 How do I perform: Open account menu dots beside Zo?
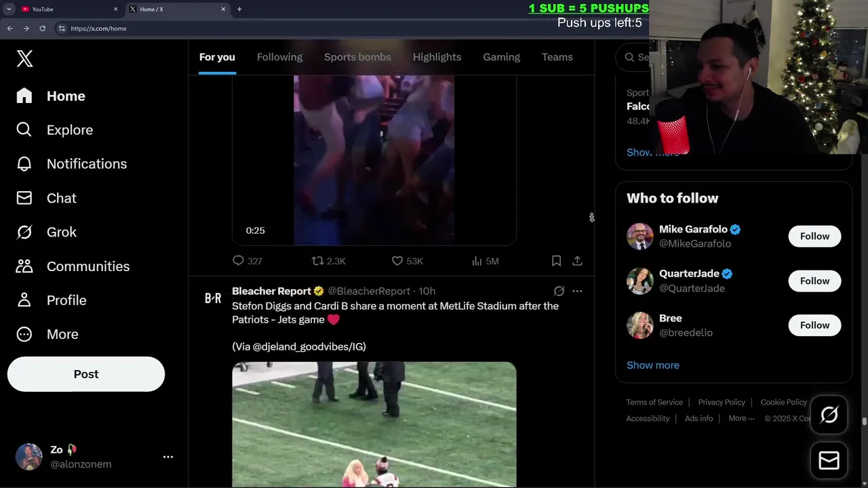tap(168, 457)
